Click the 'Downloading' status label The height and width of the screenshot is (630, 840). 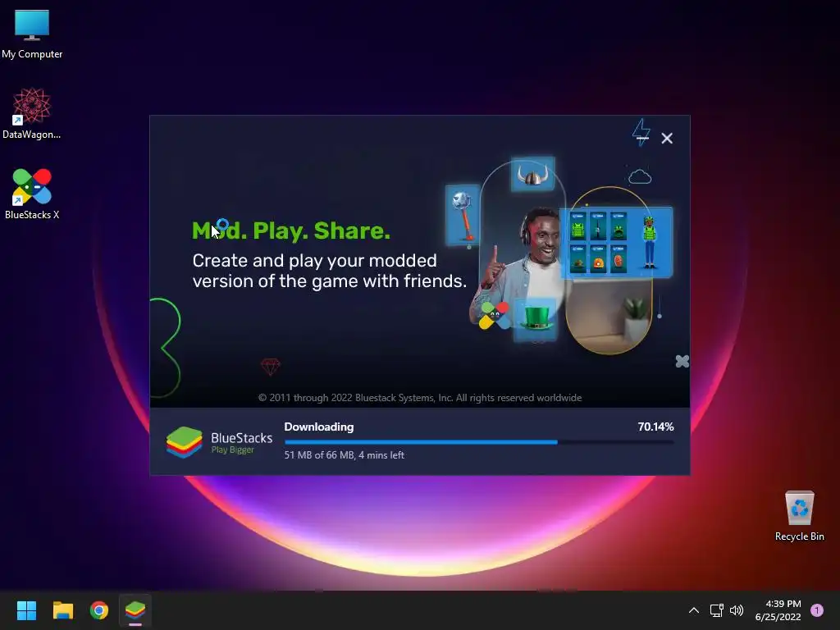(x=319, y=427)
